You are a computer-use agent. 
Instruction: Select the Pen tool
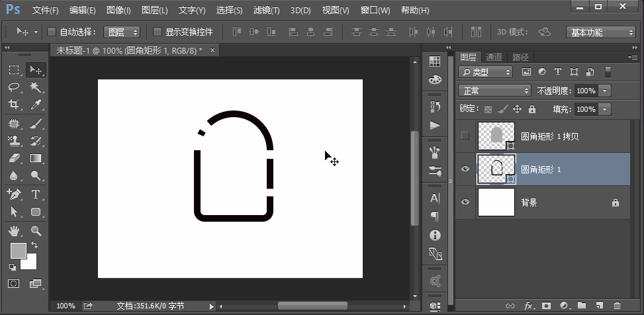click(14, 195)
